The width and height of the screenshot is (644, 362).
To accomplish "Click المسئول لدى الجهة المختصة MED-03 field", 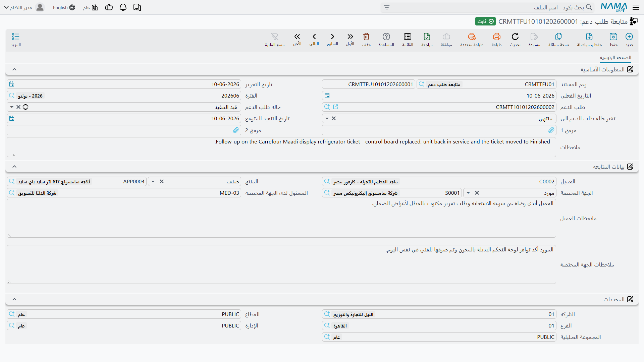I will (124, 193).
